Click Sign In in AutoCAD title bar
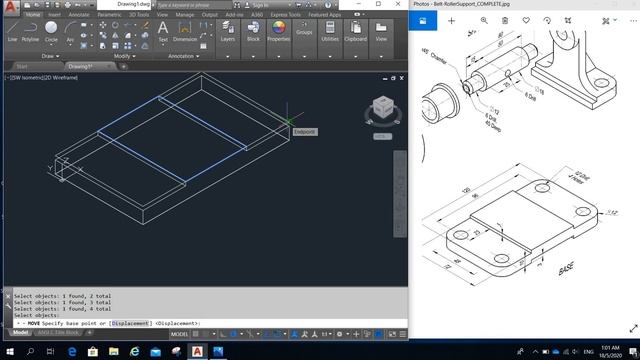The height and width of the screenshot is (360, 640). tap(260, 5)
